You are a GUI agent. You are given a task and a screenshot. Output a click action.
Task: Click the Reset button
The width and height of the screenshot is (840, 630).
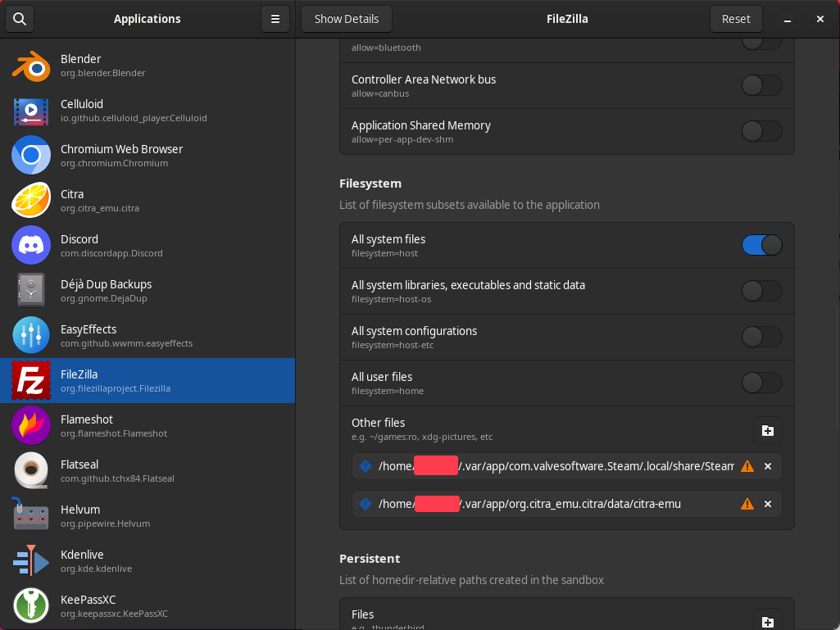[736, 19]
